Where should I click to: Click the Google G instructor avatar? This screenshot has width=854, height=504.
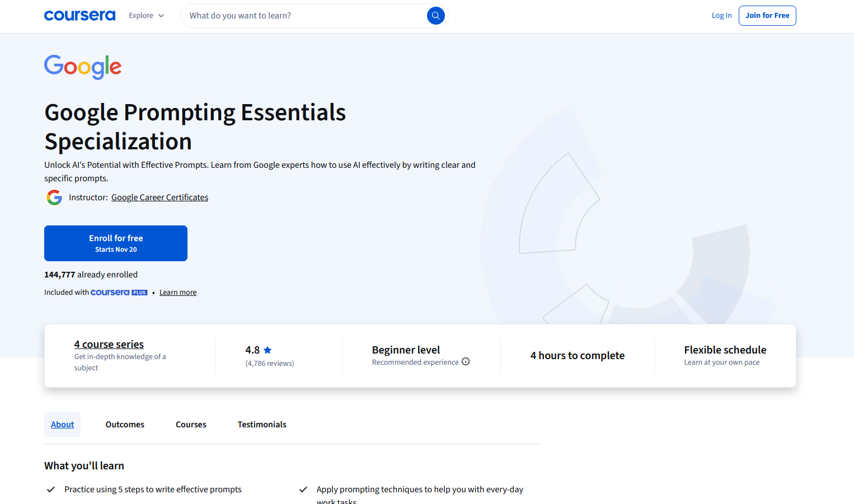click(x=54, y=197)
